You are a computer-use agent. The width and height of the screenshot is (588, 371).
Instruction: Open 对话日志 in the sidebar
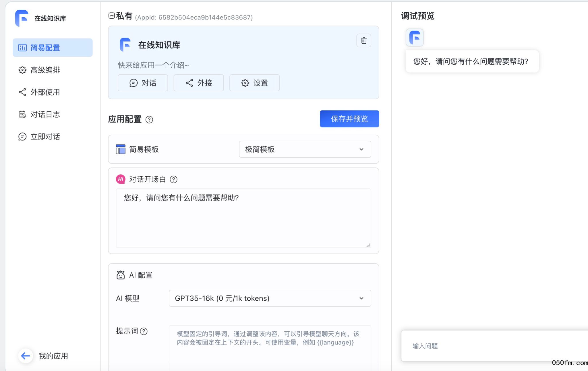(x=45, y=115)
